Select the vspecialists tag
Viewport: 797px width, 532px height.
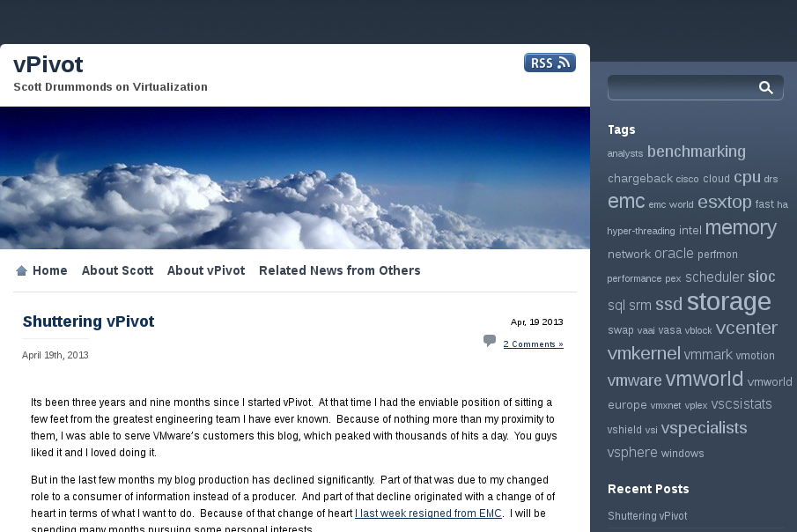pos(704,428)
